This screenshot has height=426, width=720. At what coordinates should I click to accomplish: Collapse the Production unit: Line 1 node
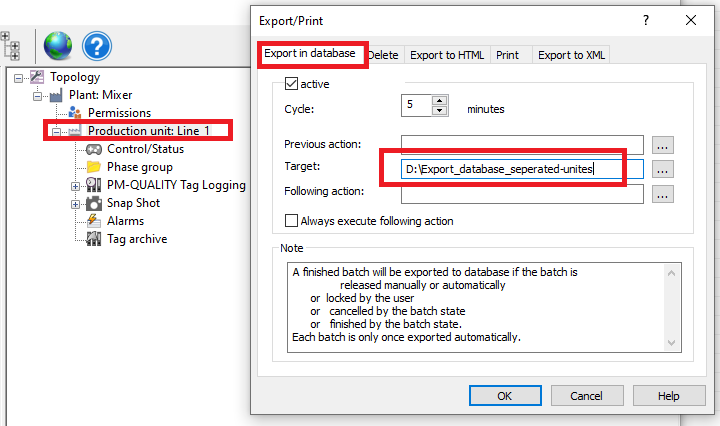click(57, 131)
